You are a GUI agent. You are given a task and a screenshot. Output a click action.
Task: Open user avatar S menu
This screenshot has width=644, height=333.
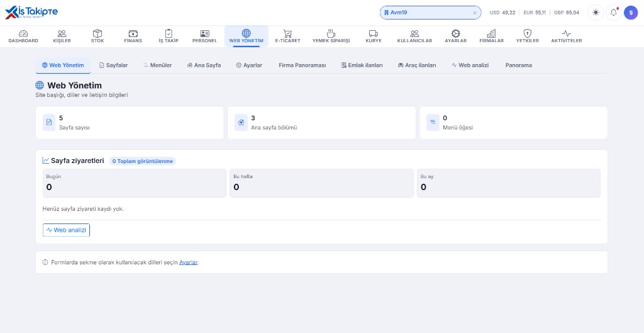tap(631, 13)
